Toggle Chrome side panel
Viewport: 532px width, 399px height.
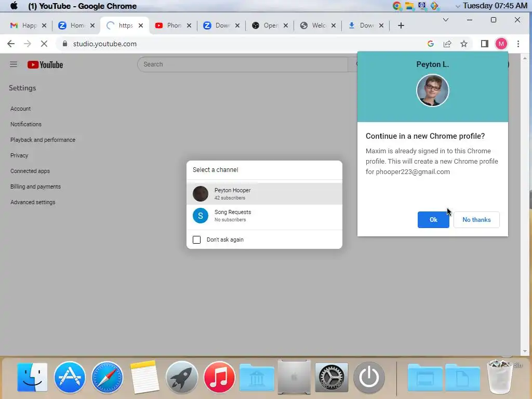[485, 44]
